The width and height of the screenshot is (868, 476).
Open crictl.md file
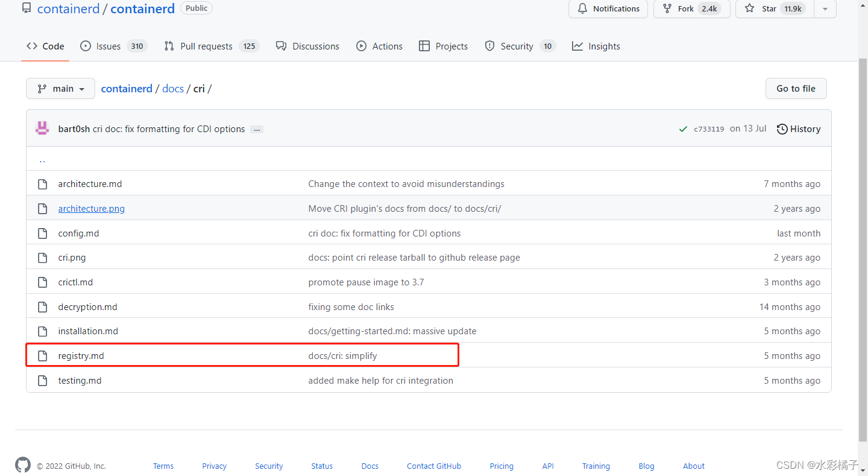pyautogui.click(x=75, y=282)
